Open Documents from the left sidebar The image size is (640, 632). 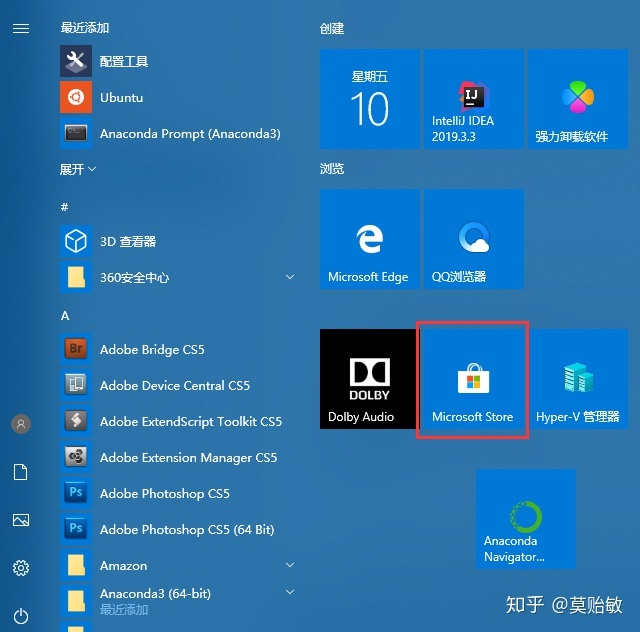point(21,472)
